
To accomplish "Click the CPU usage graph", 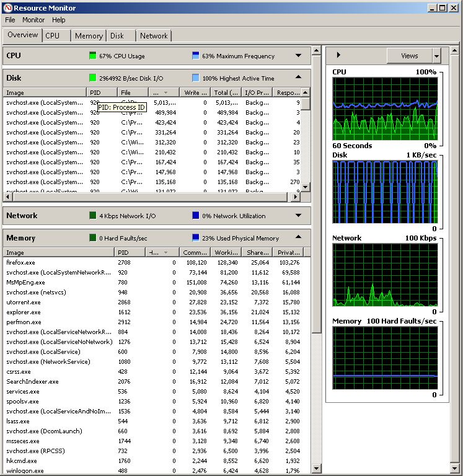I will point(385,108).
